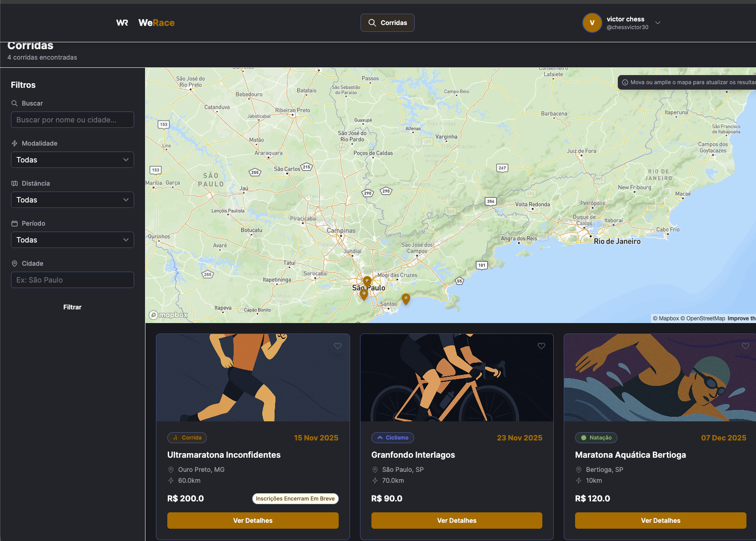
Task: Click the Cidade input field
Action: pos(72,280)
